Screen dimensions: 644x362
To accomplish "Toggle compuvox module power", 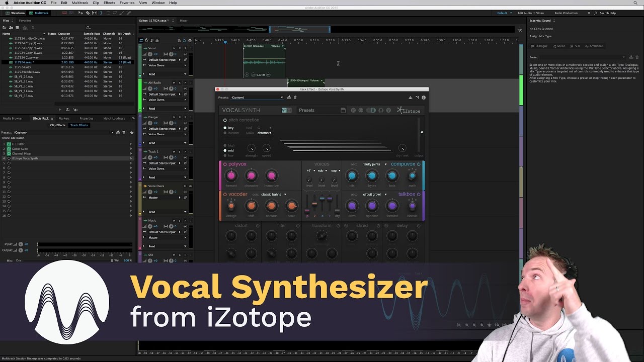I will tap(419, 164).
